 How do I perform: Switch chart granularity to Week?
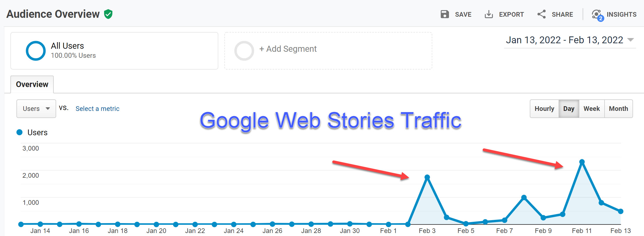click(x=592, y=109)
